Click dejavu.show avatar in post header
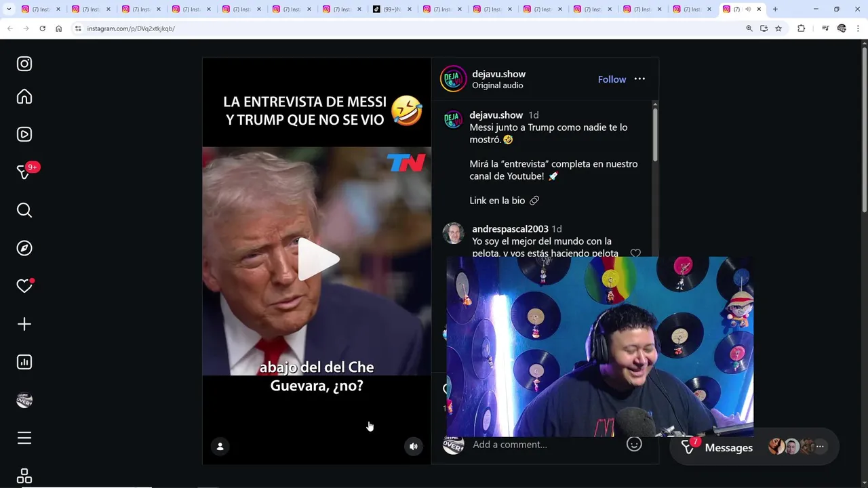The image size is (868, 488). point(453,79)
